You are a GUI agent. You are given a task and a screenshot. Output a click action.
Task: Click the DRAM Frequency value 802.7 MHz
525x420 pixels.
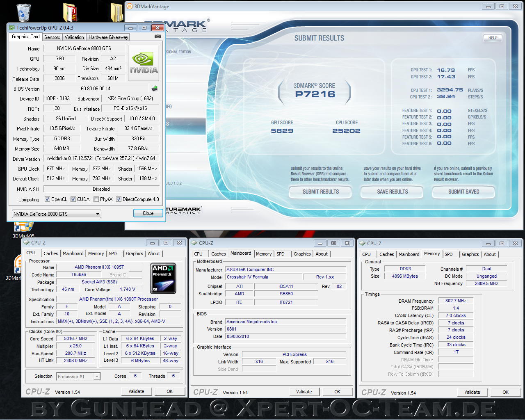(x=456, y=301)
